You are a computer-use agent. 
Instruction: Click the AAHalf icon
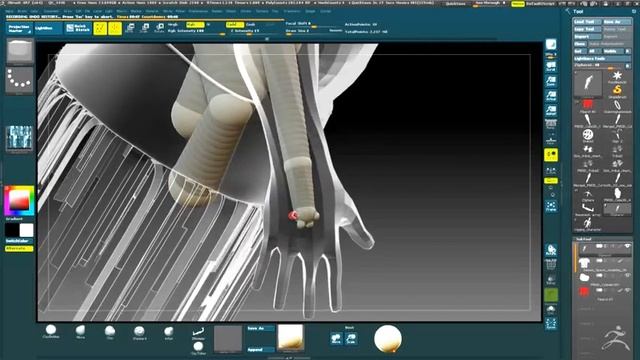551,111
